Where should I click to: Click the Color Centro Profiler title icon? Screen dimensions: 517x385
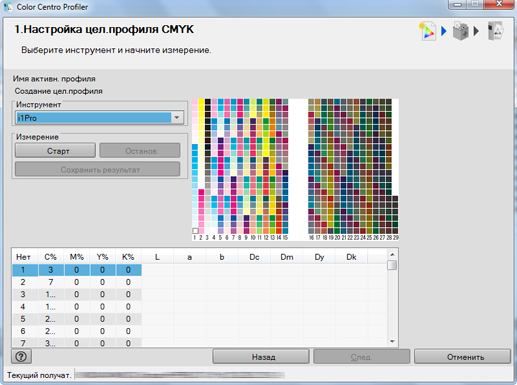[8, 7]
